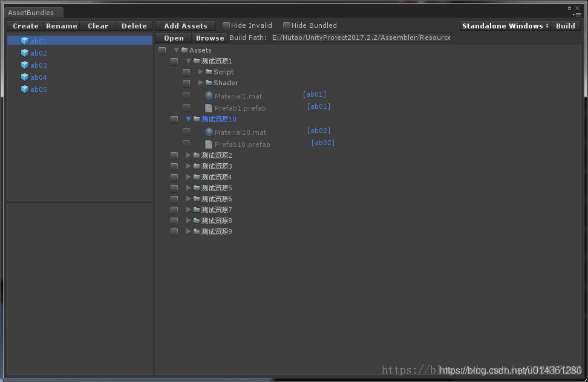
Task: Enable the Hide Bundled checkbox
Action: pos(287,25)
